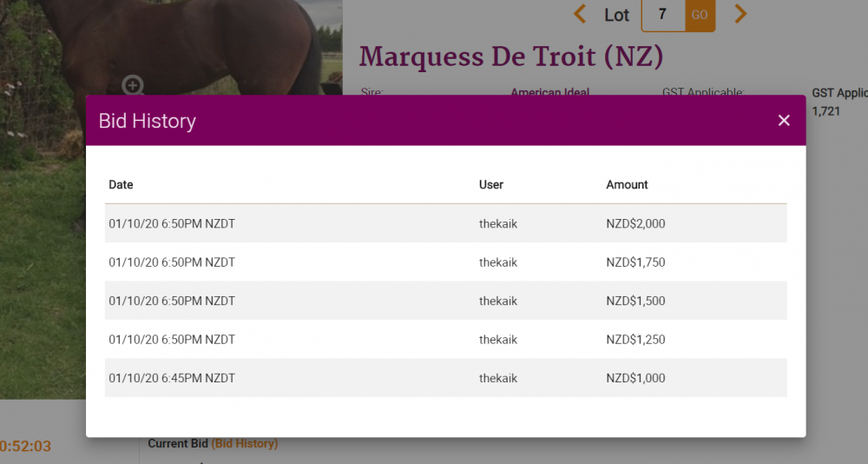Select the NZD$1,500 bid amount
The width and height of the screenshot is (868, 464).
(635, 302)
